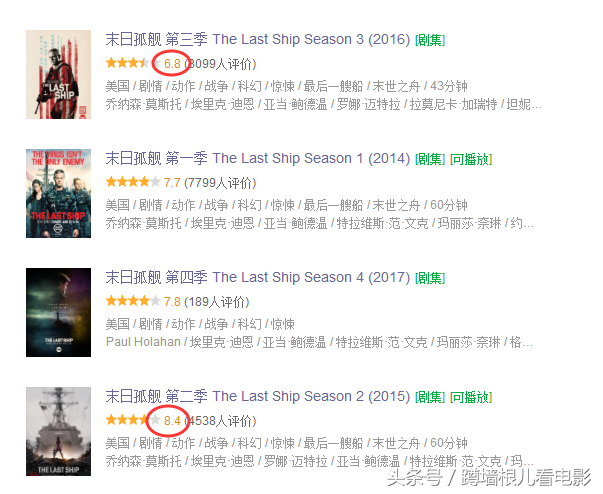Click the 可播放 tag next to Season 2
Image resolution: width=603 pixels, height=494 pixels.
[471, 397]
